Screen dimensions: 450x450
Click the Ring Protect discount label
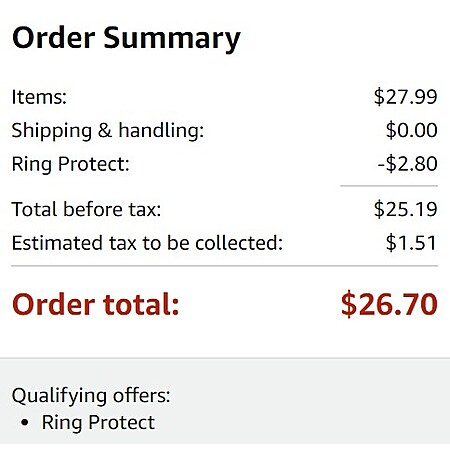70,164
